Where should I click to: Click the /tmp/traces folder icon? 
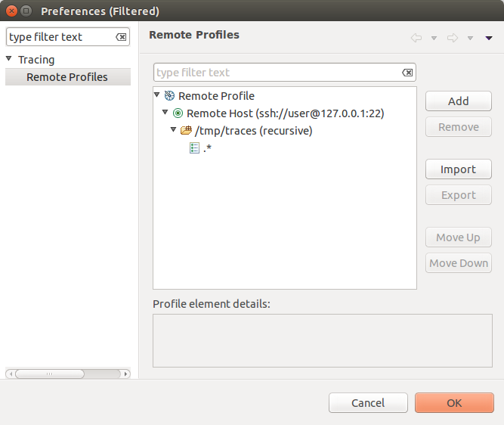pyautogui.click(x=186, y=131)
